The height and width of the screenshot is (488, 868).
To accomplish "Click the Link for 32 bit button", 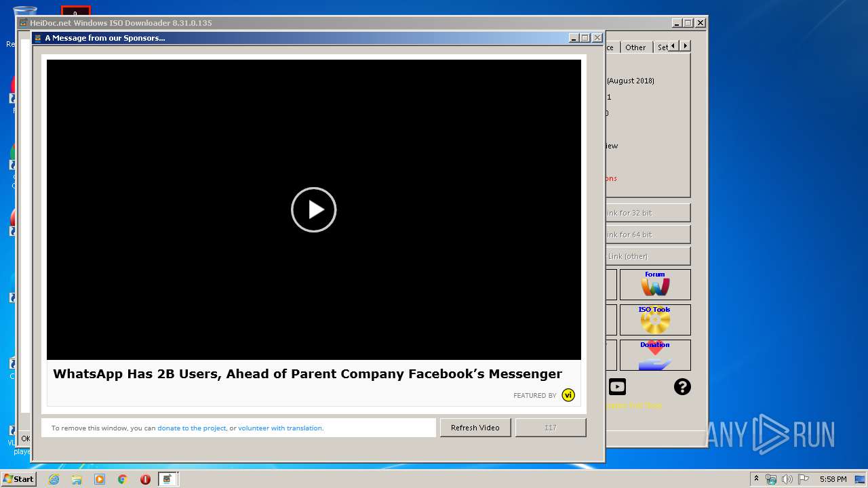I will (x=648, y=213).
